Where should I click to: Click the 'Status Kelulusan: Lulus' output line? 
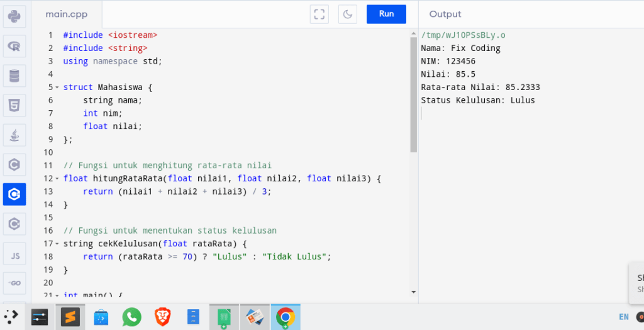[x=478, y=100]
